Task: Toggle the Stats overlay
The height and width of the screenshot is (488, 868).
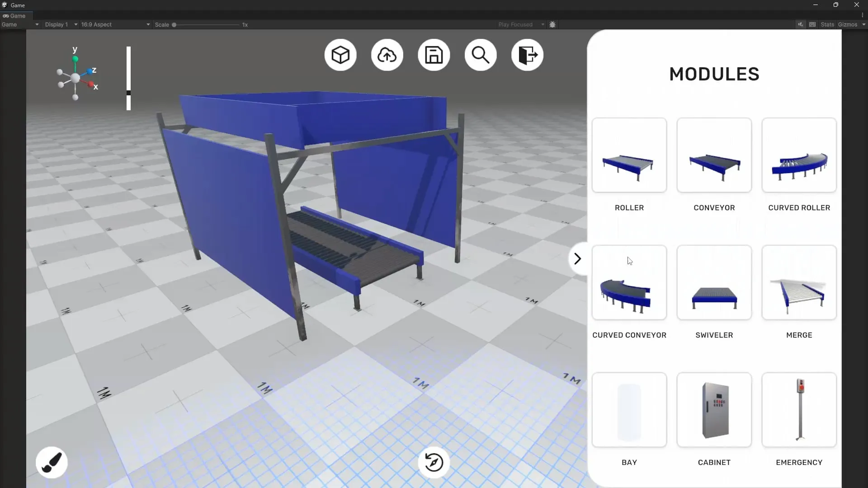Action: click(x=827, y=24)
